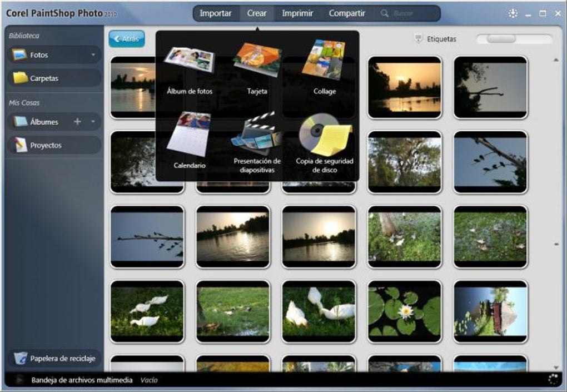Open the Importar menu
The width and height of the screenshot is (567, 392).
[x=216, y=13]
